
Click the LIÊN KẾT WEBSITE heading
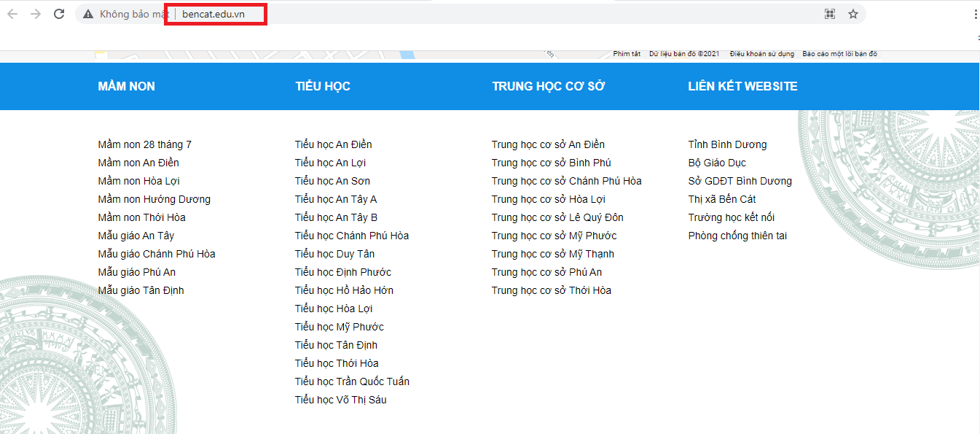tap(743, 86)
